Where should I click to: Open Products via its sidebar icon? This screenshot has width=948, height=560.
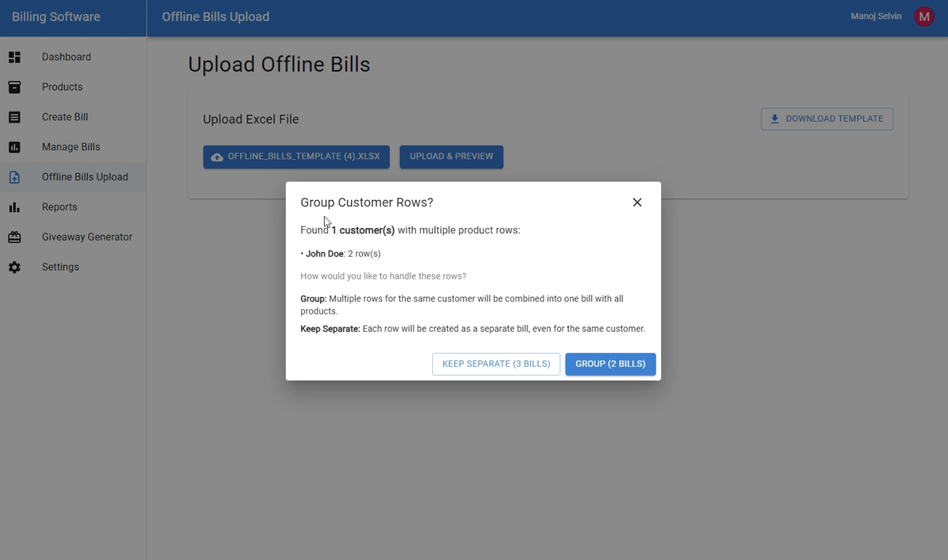pyautogui.click(x=14, y=87)
